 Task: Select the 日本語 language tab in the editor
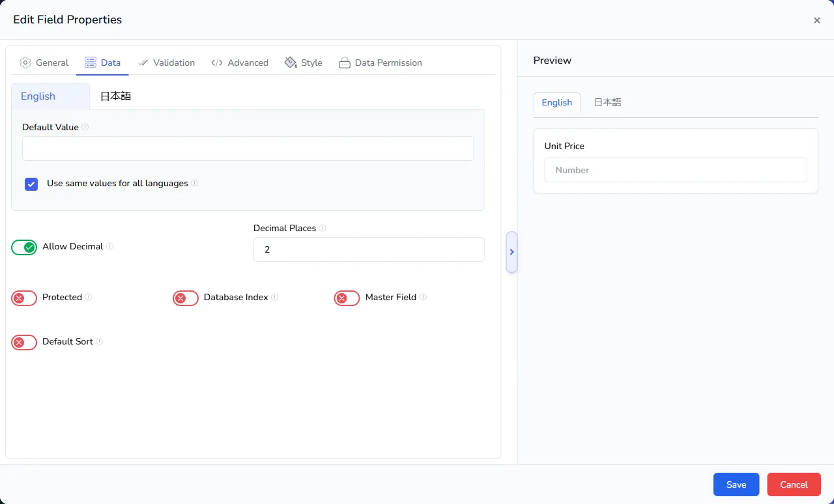[115, 96]
